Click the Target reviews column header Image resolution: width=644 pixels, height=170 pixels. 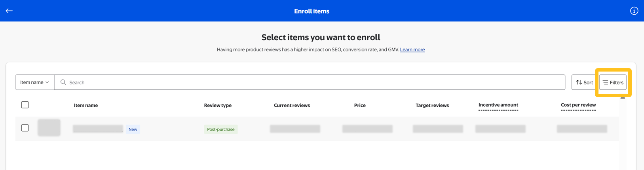(x=432, y=105)
